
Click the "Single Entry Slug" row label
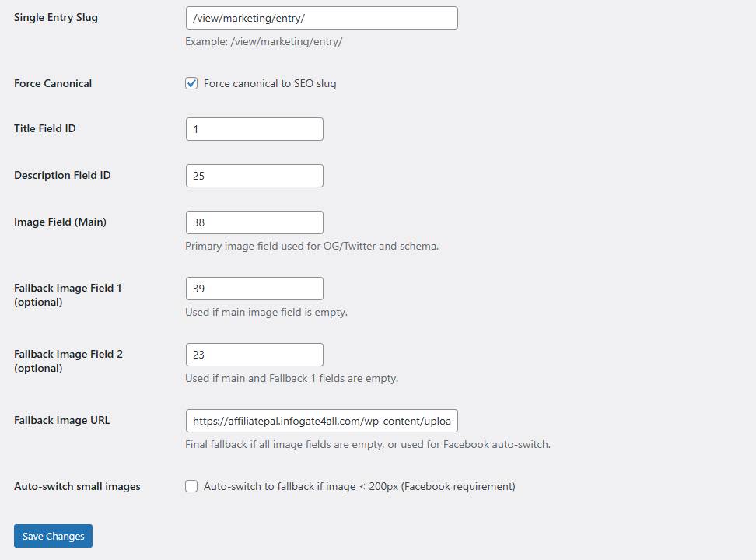pyautogui.click(x=56, y=17)
